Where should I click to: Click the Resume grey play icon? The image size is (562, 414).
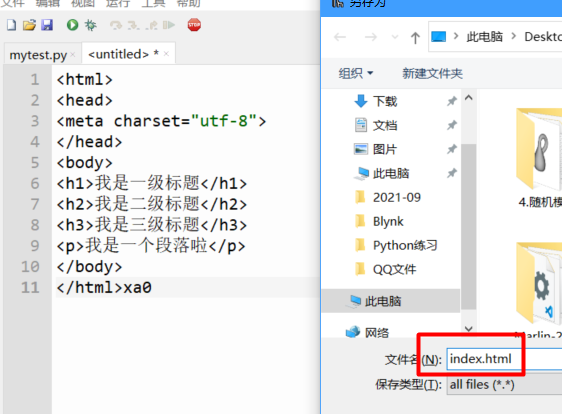(169, 25)
